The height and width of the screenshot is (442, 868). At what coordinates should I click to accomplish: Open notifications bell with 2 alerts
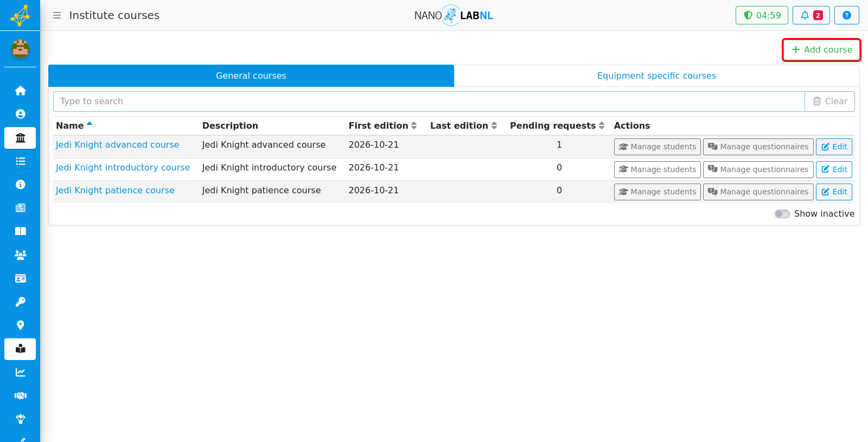[x=811, y=15]
